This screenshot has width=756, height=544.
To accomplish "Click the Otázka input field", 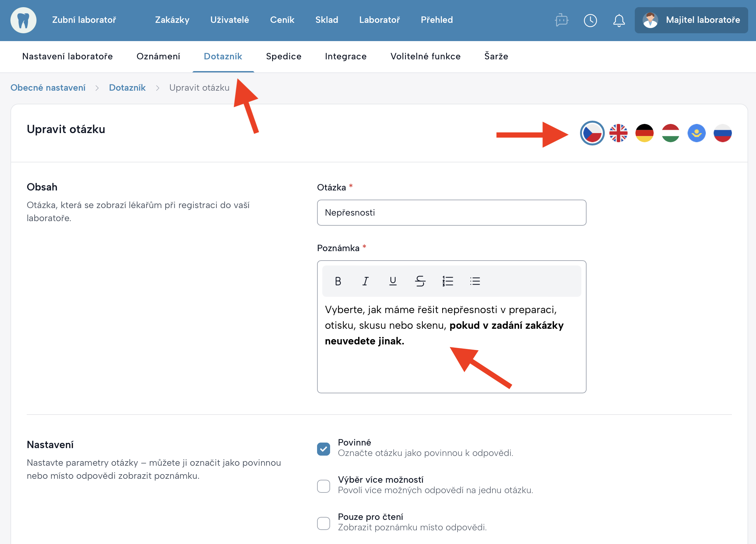I will [x=451, y=212].
